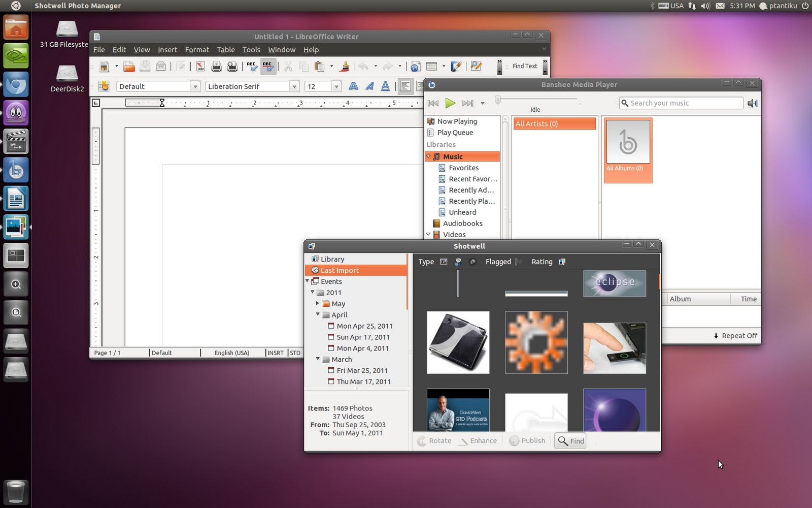Click the Shotwell Rating filter icon
Viewport: 812px width, 508px height.
tap(562, 262)
